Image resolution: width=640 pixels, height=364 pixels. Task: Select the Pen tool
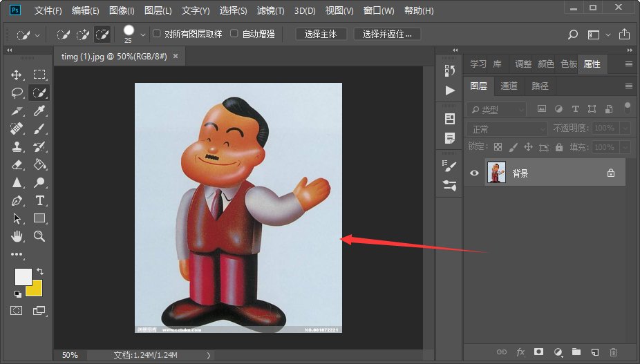click(x=17, y=200)
